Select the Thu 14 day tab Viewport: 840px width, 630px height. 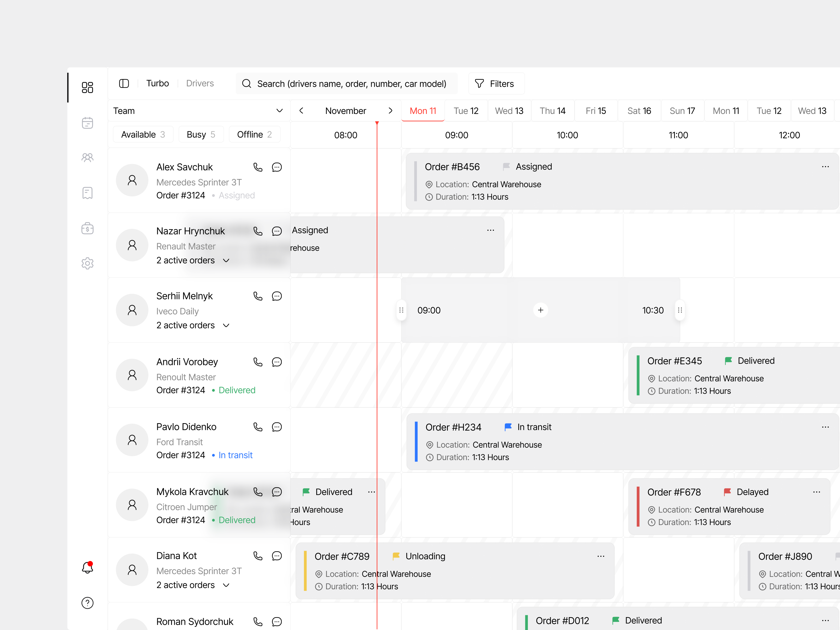553,111
